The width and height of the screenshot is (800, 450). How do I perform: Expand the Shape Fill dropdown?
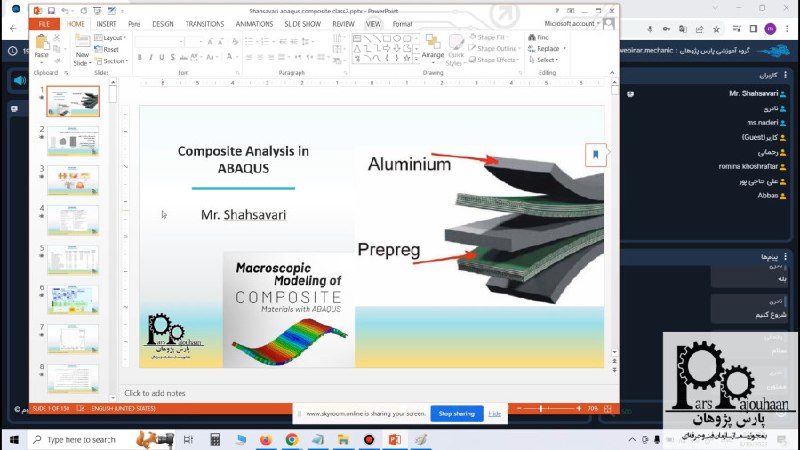488,37
